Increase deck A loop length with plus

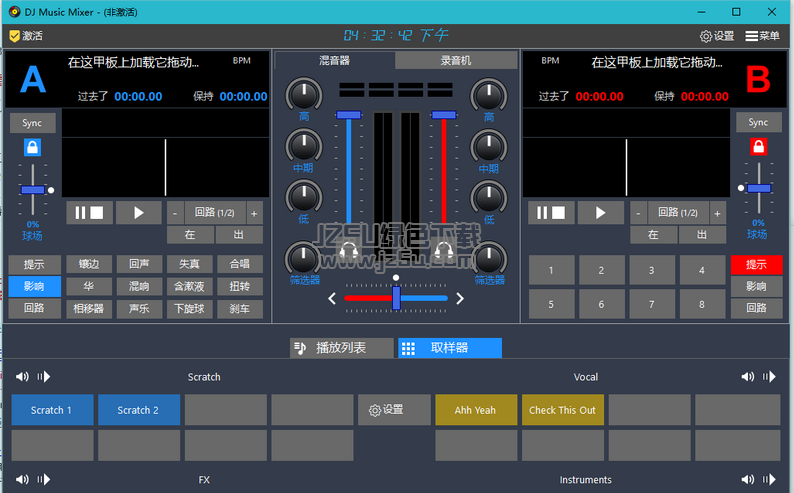[253, 212]
